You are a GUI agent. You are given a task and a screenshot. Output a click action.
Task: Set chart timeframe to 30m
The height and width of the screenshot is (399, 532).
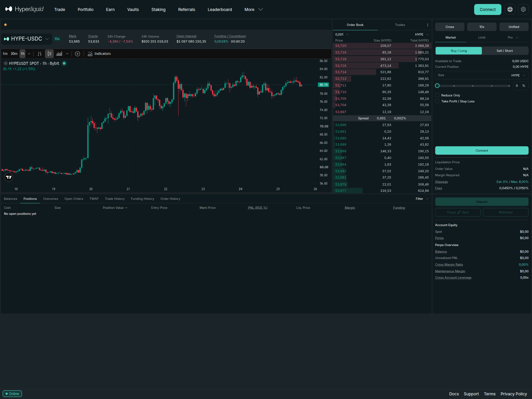coord(14,54)
